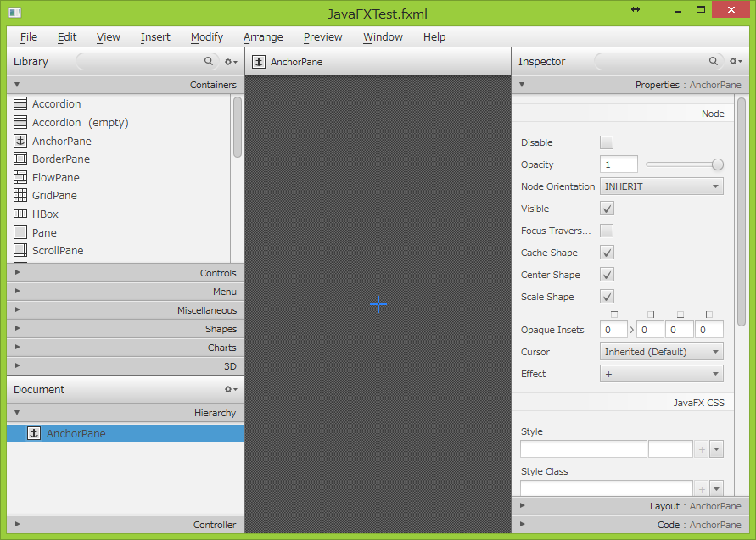Click the FlowPane icon
This screenshot has height=540, width=756.
pyautogui.click(x=20, y=177)
